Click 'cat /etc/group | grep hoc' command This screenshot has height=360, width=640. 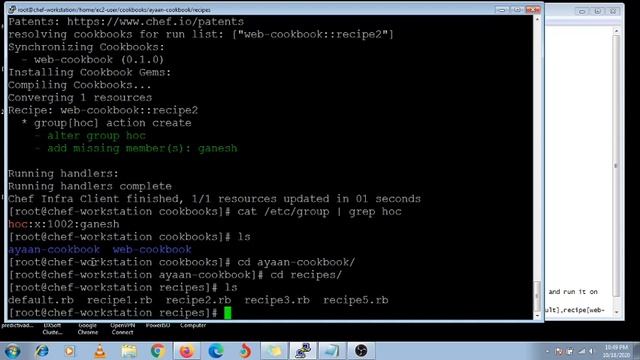coord(320,212)
